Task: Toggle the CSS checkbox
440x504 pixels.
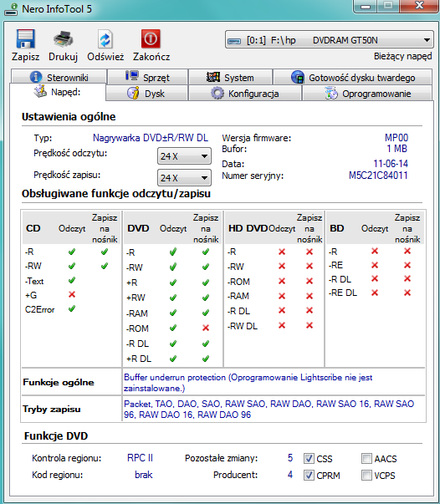Action: (x=309, y=458)
